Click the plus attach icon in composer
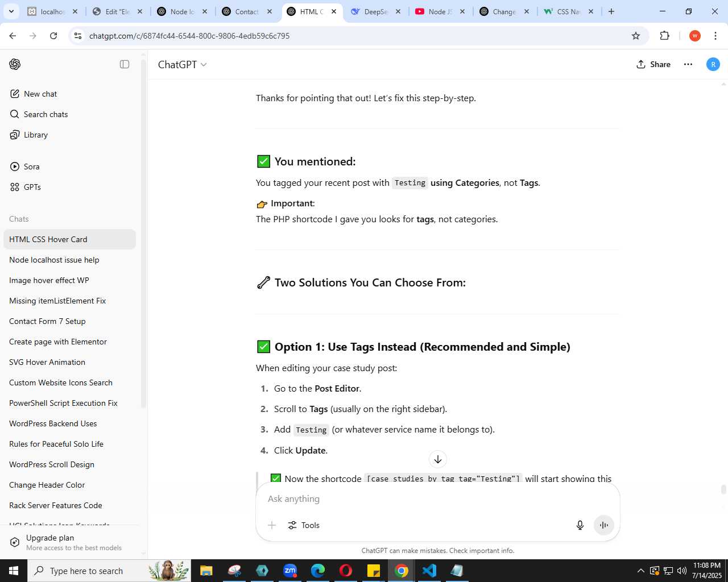Viewport: 728px width, 582px height. tap(272, 525)
